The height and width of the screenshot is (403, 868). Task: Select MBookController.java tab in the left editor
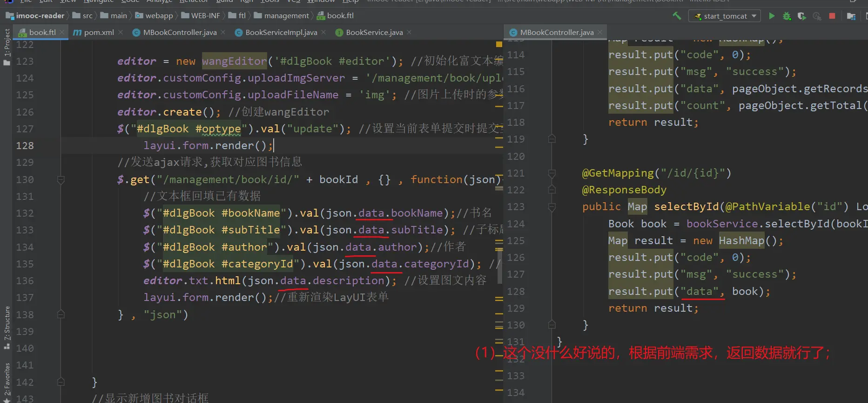[x=179, y=32]
